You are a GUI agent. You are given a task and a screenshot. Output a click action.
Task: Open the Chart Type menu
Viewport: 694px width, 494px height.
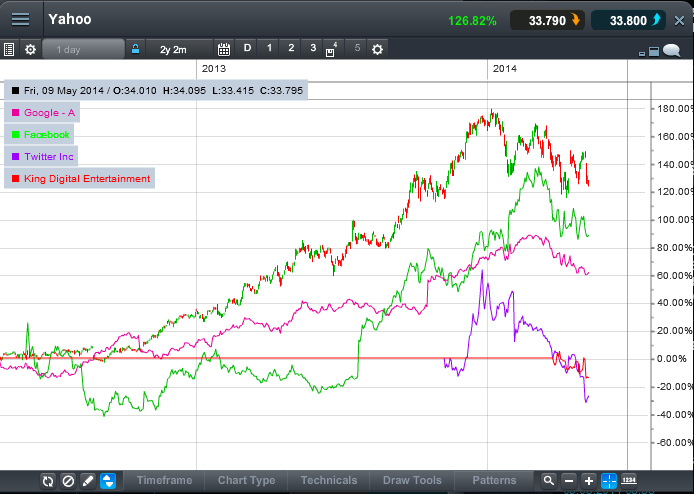pos(246,480)
